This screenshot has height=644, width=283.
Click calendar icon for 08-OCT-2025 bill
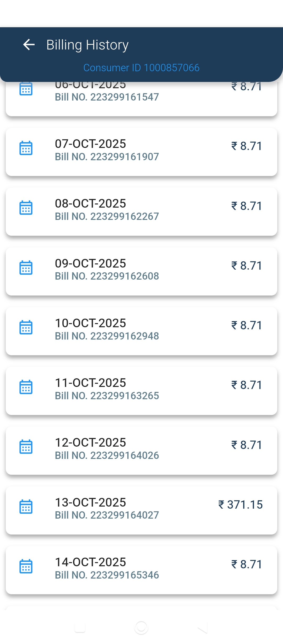[26, 208]
